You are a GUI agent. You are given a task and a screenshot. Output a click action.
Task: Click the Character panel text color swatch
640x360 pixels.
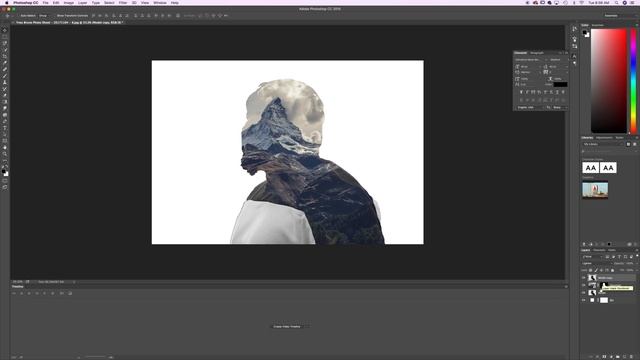tap(560, 84)
